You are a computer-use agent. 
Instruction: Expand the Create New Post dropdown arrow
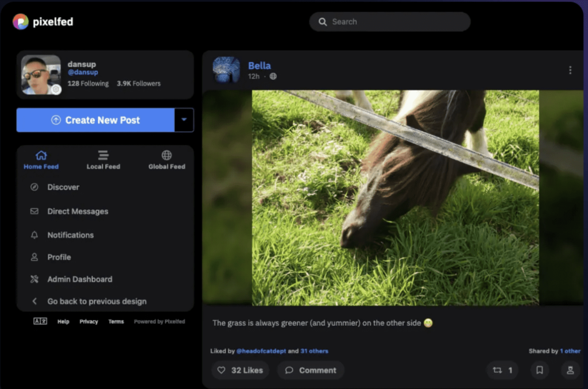(184, 120)
